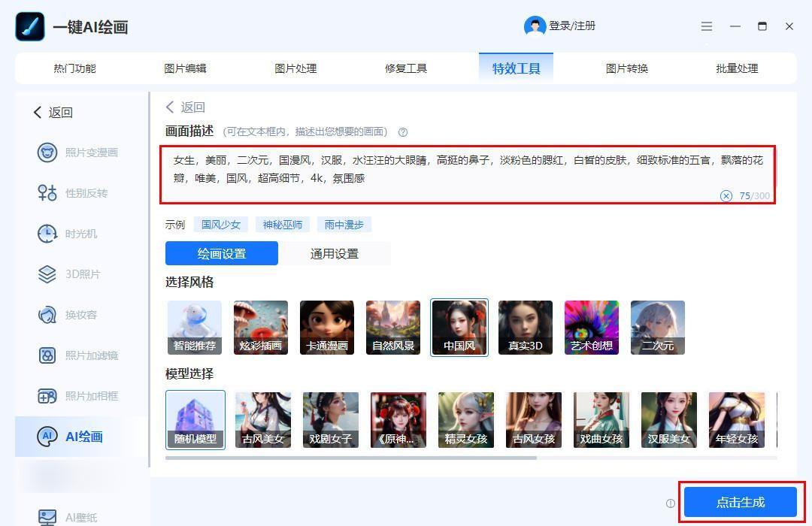Click model list horizontal scrollbar
Screen dimensions: 812x526
[351, 458]
